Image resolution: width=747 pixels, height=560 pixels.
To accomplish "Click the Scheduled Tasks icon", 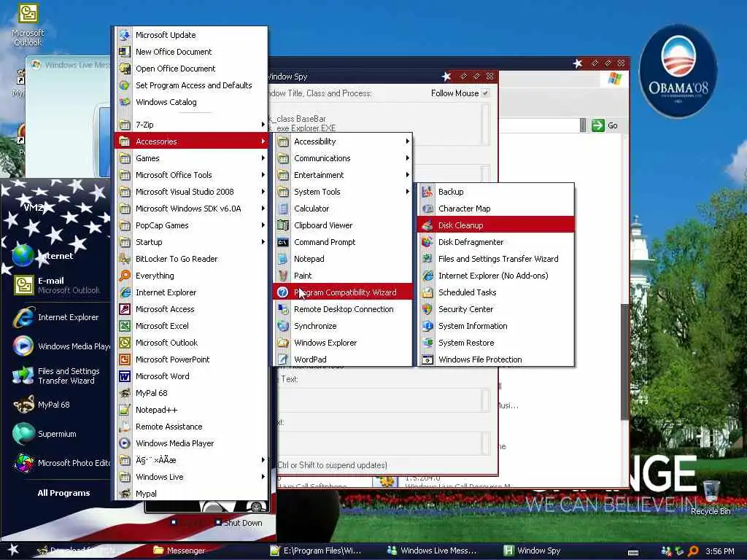I will click(427, 292).
